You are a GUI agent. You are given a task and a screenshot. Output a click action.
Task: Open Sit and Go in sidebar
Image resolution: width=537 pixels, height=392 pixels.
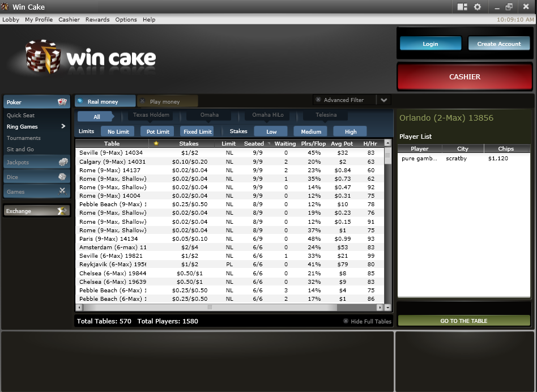pyautogui.click(x=20, y=150)
